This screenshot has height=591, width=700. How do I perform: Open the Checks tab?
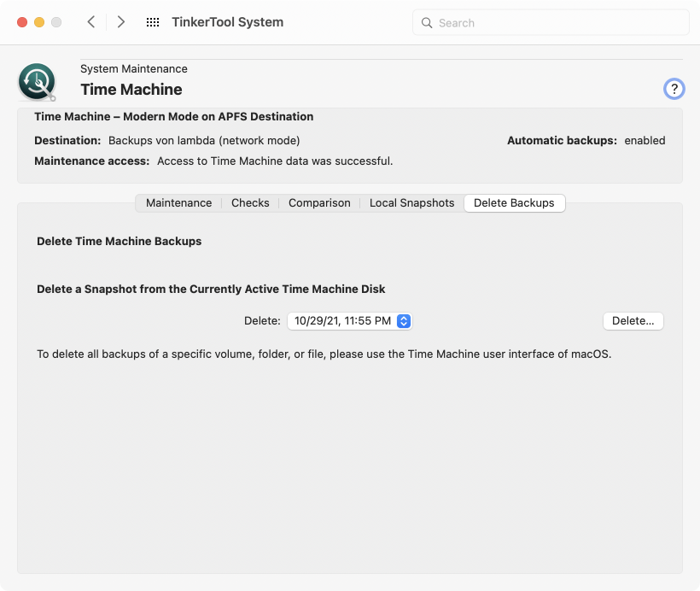(250, 202)
